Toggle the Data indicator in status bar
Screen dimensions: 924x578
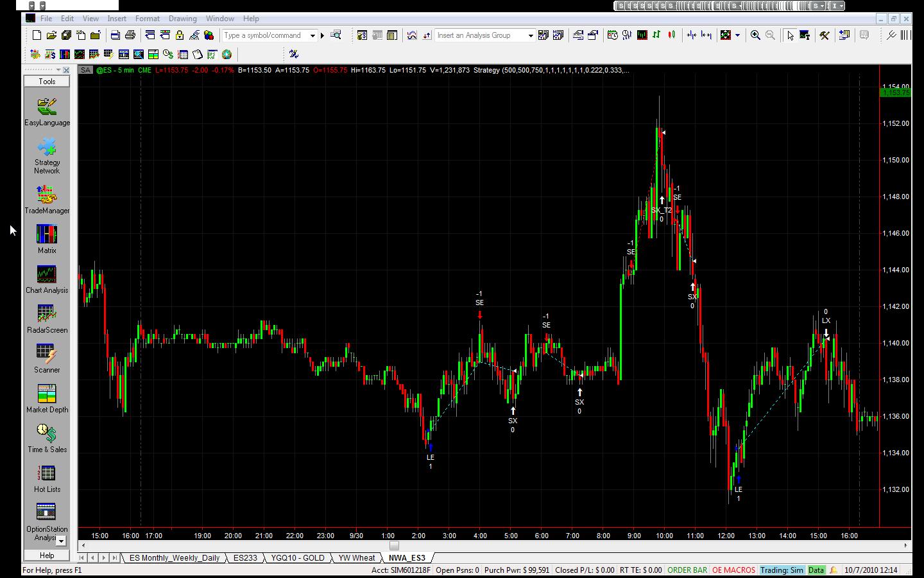click(816, 570)
